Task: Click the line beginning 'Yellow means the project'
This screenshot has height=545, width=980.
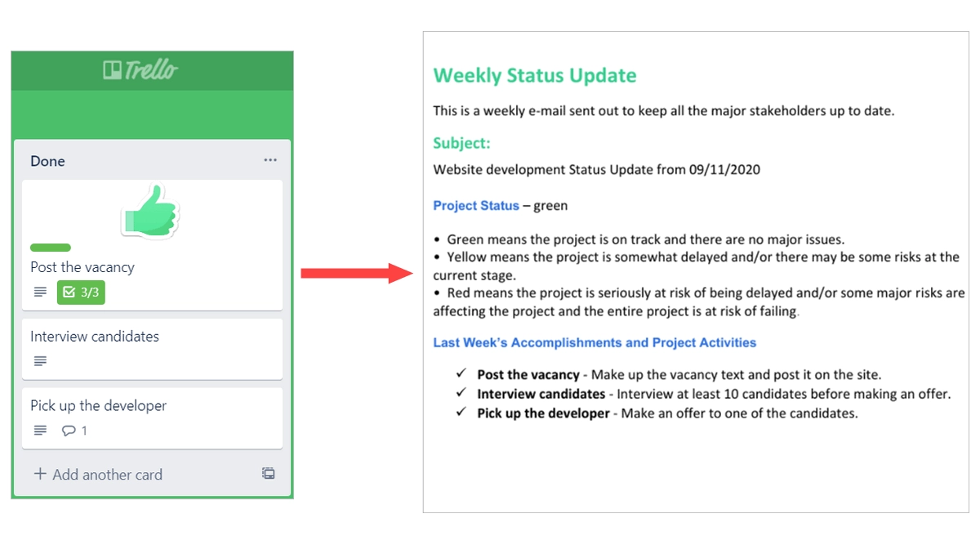Action: coord(697,266)
